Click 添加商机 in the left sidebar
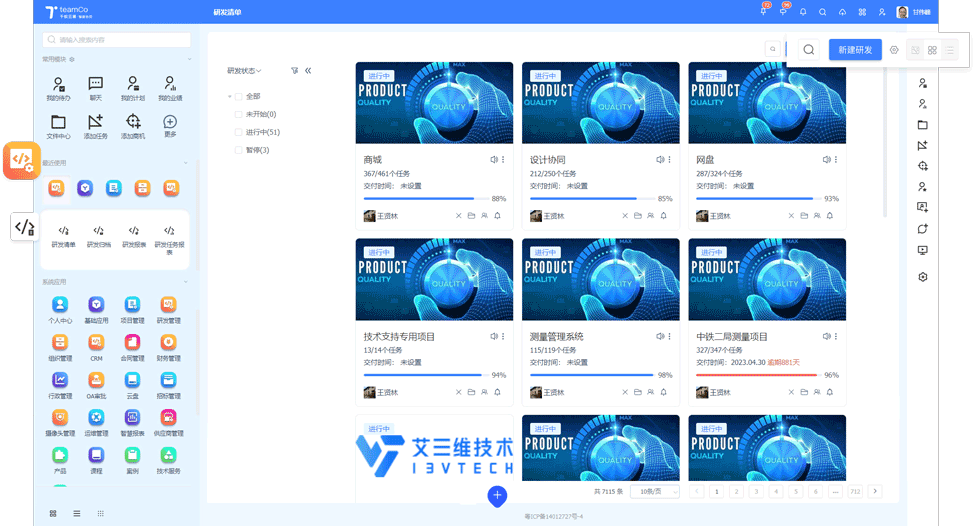Image resolution: width=975 pixels, height=526 pixels. pyautogui.click(x=132, y=126)
